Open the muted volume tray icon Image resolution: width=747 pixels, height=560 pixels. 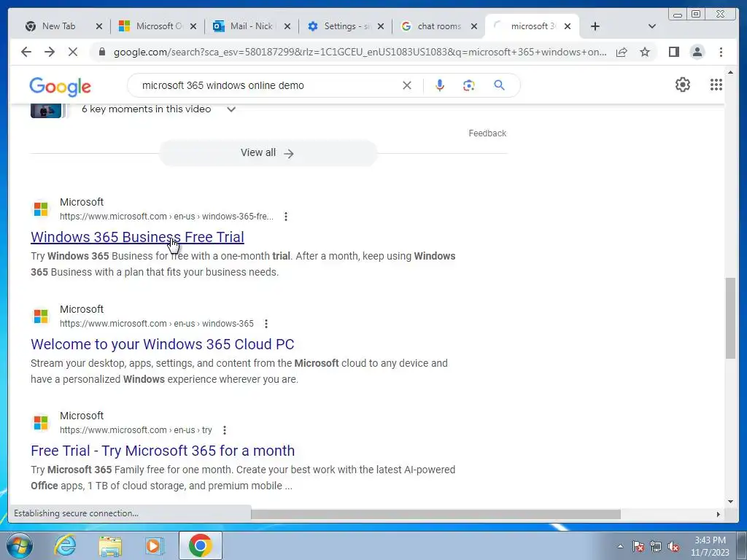673,547
